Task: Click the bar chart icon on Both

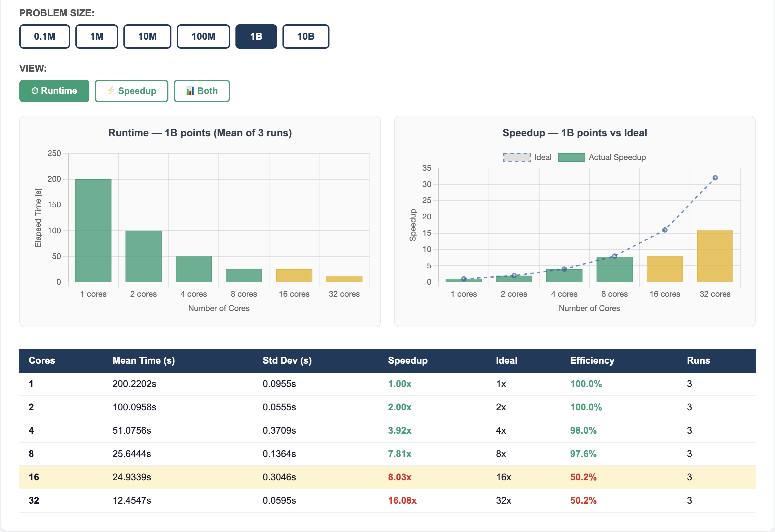Action: click(190, 91)
